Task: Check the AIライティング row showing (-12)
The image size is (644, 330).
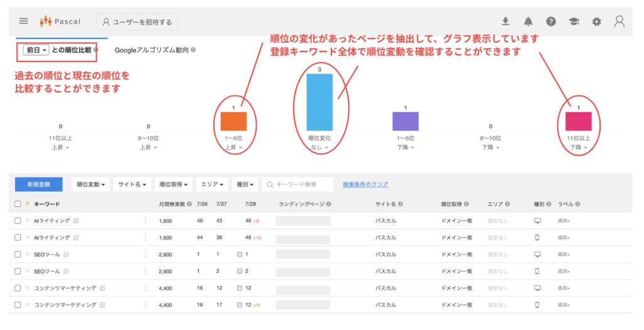Action: (x=18, y=238)
